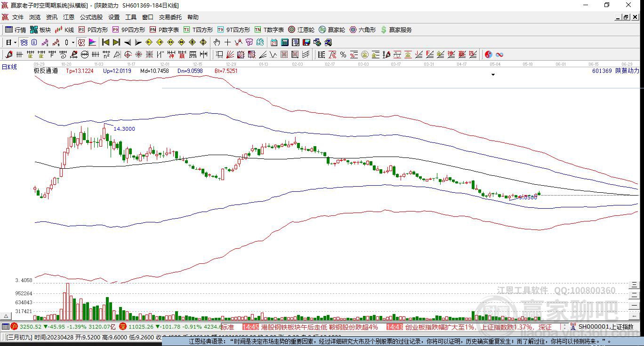Click the yellow diamond right-arrow icon
The width and height of the screenshot is (644, 346).
point(160,42)
